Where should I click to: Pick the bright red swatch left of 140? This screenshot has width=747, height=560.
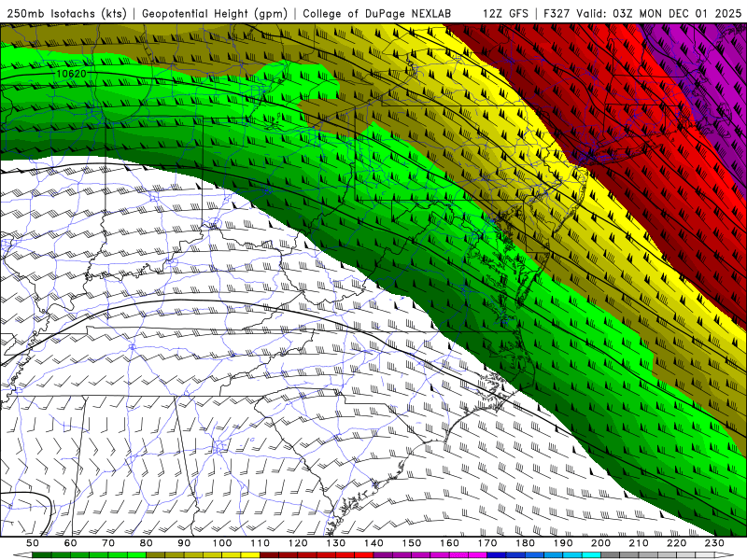(364, 554)
